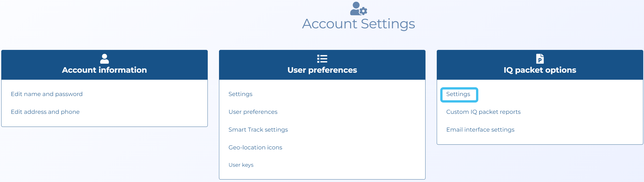Click the User preferences list icon
This screenshot has width=644, height=182.
click(322, 59)
